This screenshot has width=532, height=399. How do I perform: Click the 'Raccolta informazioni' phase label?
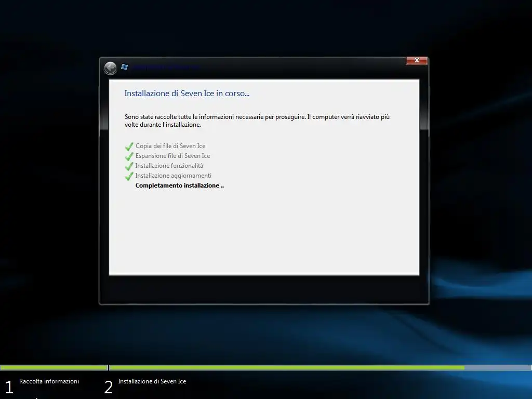(49, 381)
